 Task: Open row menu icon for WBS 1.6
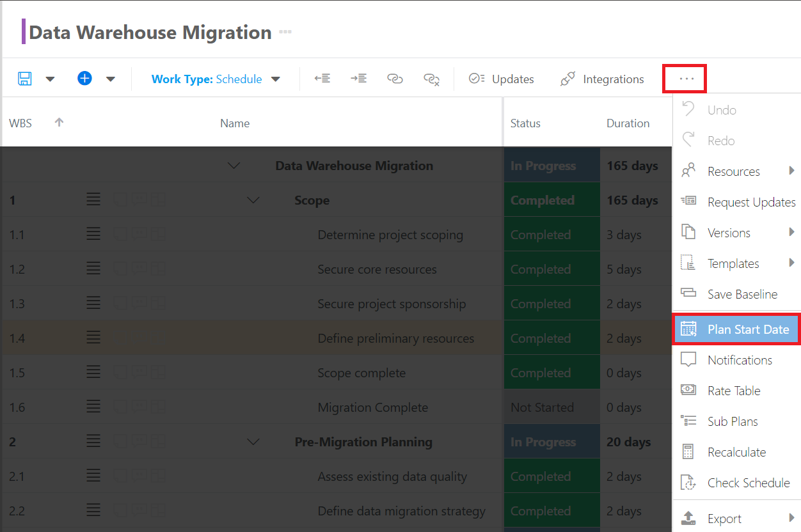[93, 407]
